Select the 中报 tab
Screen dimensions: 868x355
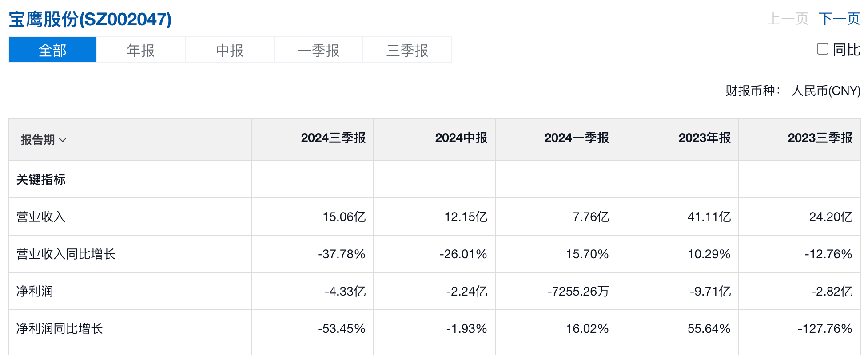tap(230, 50)
